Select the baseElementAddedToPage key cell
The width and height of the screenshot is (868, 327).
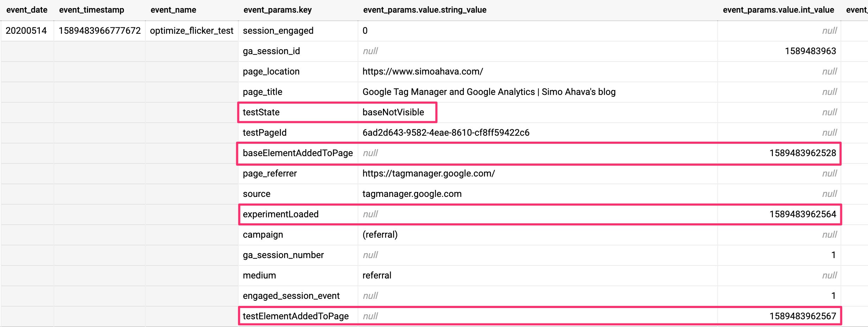click(x=298, y=153)
